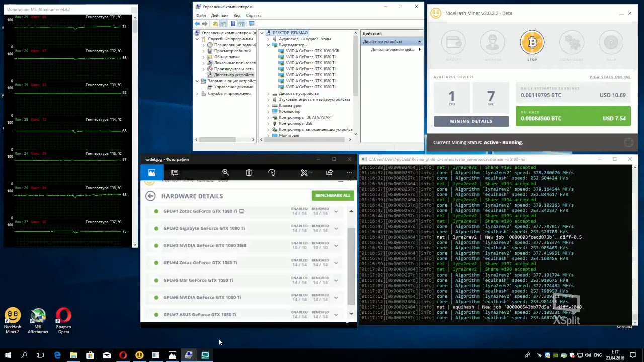
Task: Click the rotate icon in Photos toolbar
Action: [272, 172]
